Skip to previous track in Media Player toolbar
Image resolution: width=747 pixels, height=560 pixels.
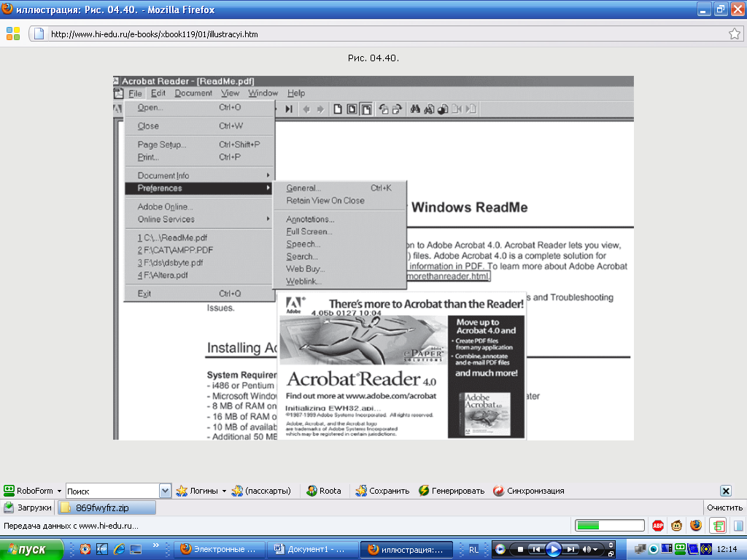(x=536, y=550)
